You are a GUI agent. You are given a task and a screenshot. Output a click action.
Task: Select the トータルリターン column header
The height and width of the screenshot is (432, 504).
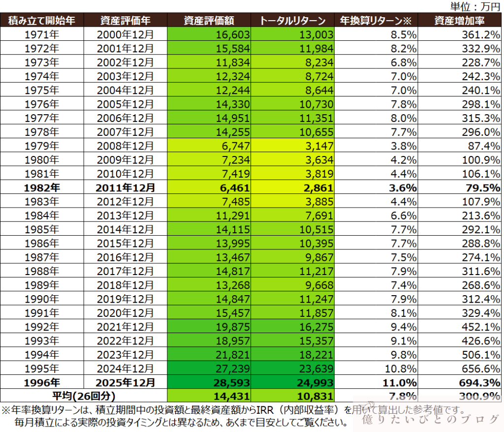(292, 21)
